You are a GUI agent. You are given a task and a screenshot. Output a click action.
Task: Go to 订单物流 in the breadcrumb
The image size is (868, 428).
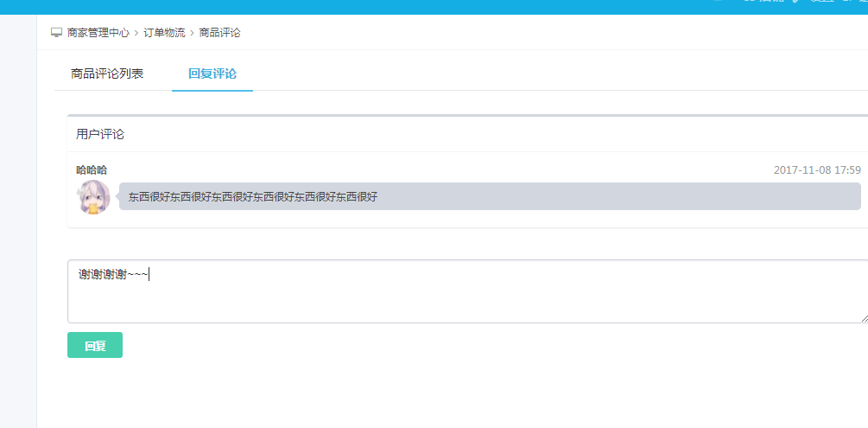click(x=164, y=33)
